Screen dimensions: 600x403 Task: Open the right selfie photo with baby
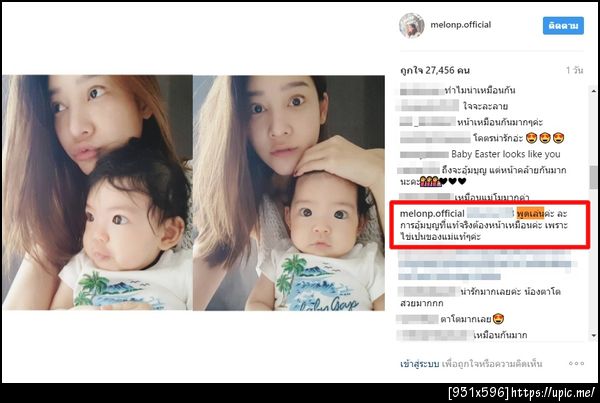[289, 193]
